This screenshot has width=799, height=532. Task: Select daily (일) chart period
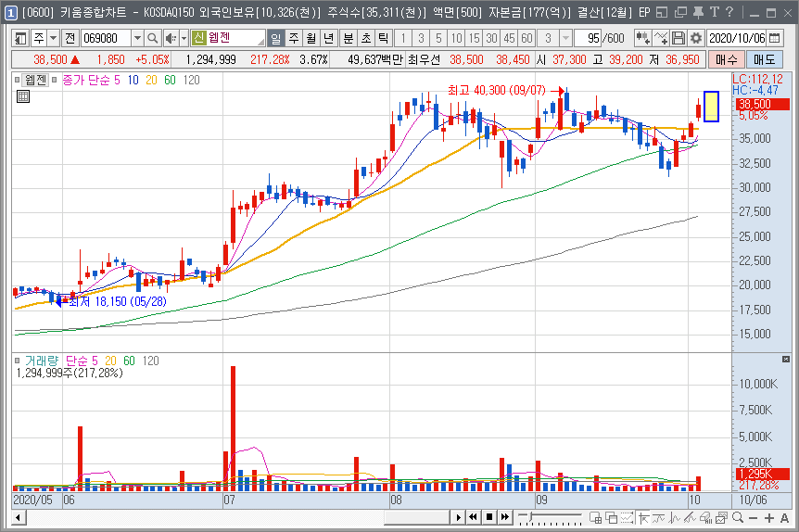275,38
